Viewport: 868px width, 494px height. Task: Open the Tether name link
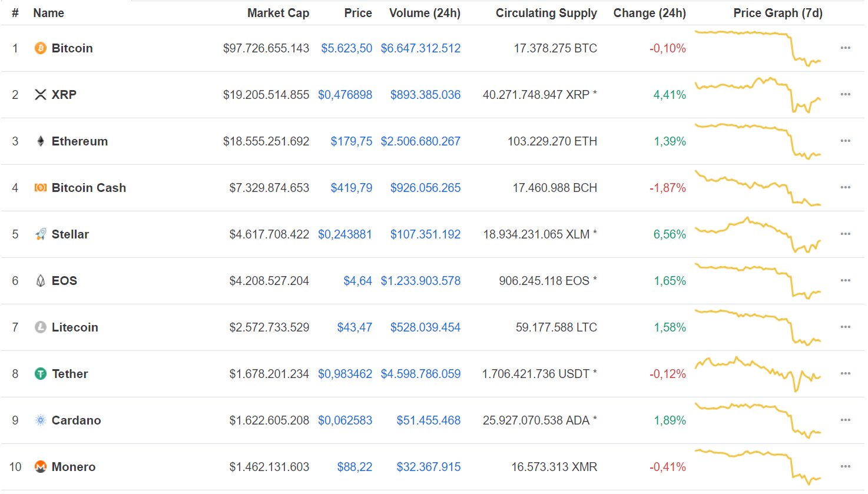(x=69, y=374)
